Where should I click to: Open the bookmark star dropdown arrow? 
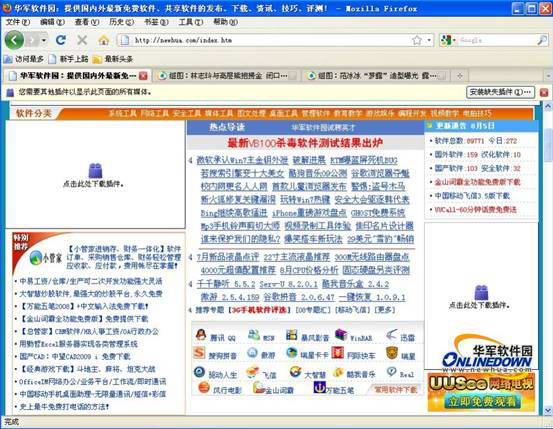coord(429,40)
